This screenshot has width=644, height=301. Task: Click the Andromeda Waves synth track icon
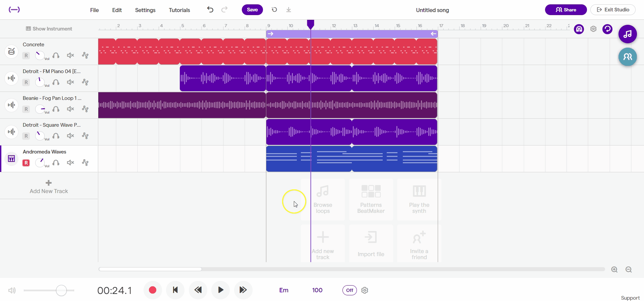click(11, 159)
